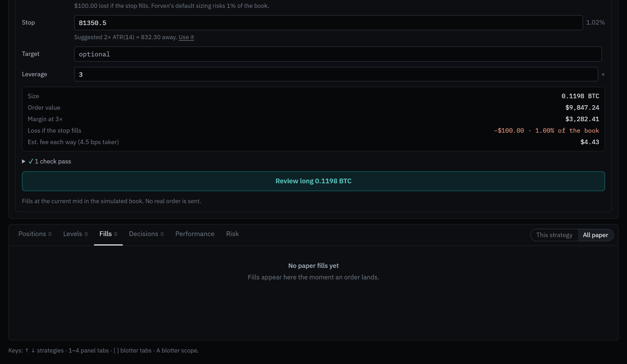Image resolution: width=627 pixels, height=364 pixels.
Task: Click the 'Fills at the current mid' note
Action: (x=112, y=201)
